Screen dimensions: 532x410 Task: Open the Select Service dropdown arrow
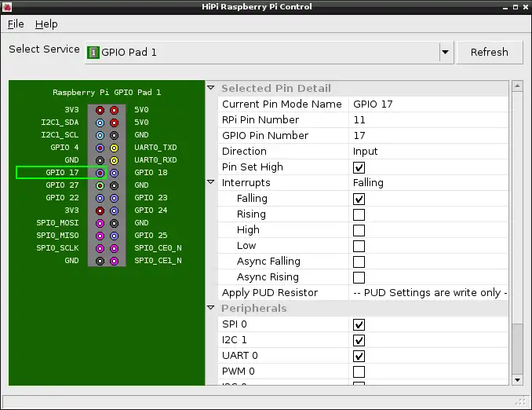click(x=445, y=53)
